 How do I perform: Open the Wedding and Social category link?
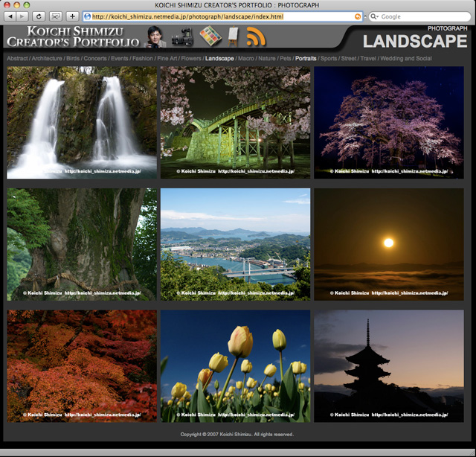coord(406,58)
